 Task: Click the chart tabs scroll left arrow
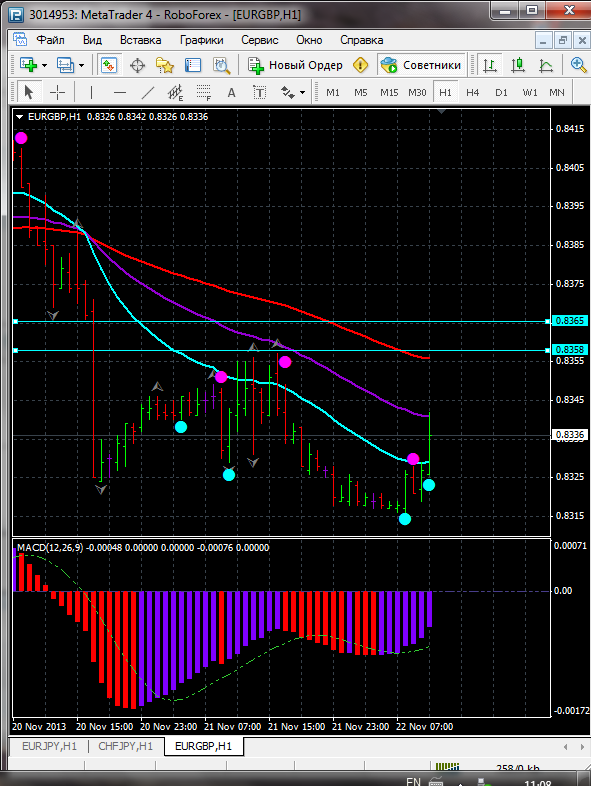point(565,747)
